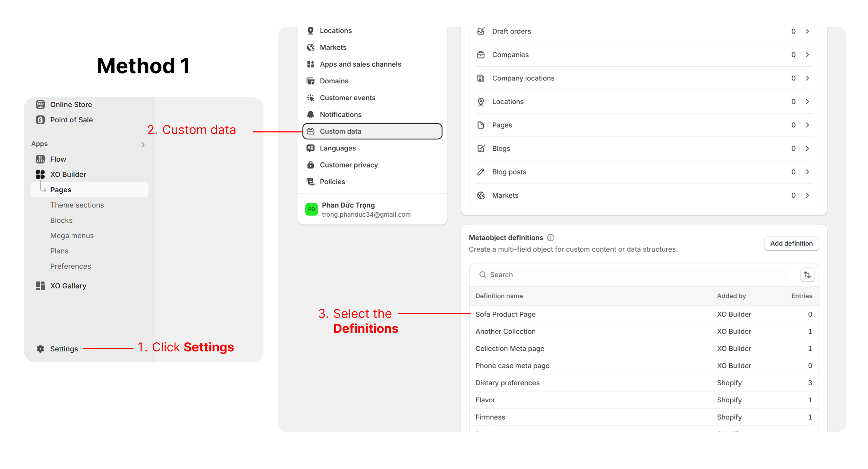Click the Customer privacy lock icon
The image size is (868, 469).
tap(310, 165)
